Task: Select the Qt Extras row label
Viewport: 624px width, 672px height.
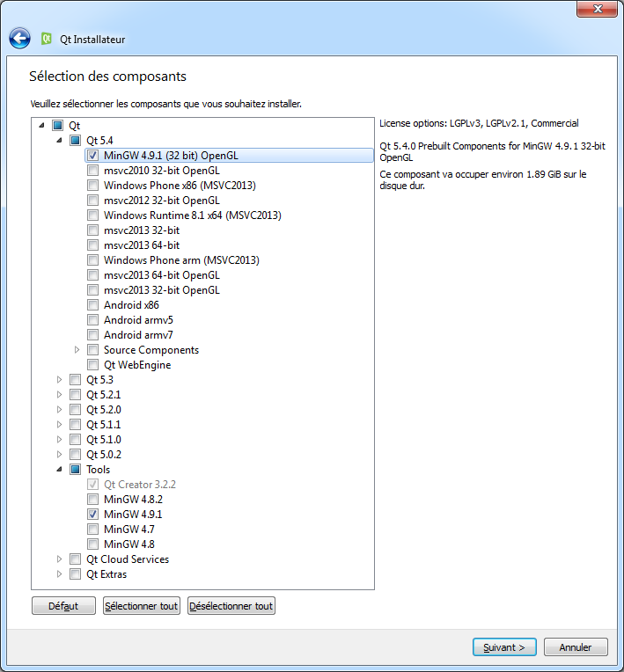Action: tap(106, 574)
